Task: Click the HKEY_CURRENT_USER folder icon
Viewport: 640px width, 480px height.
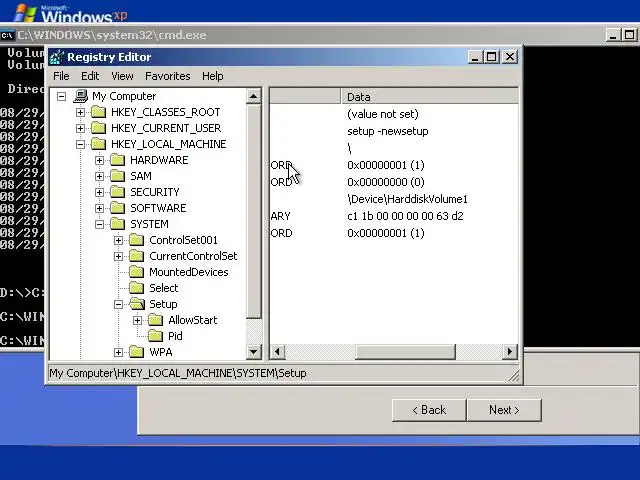Action: (98, 128)
